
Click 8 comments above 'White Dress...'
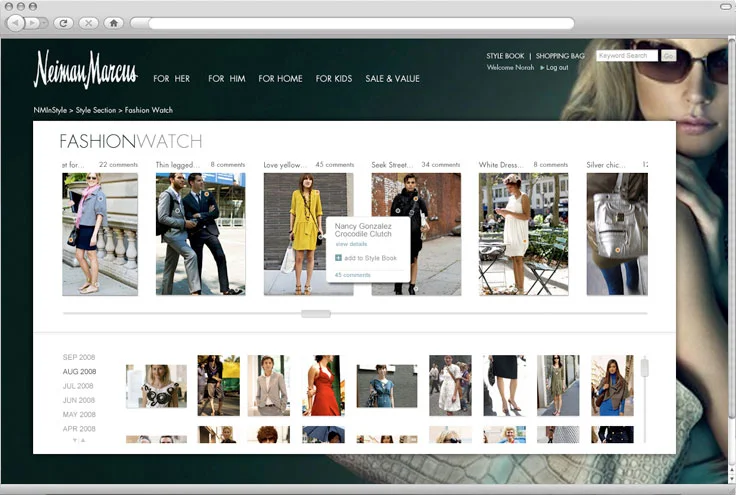click(x=551, y=165)
